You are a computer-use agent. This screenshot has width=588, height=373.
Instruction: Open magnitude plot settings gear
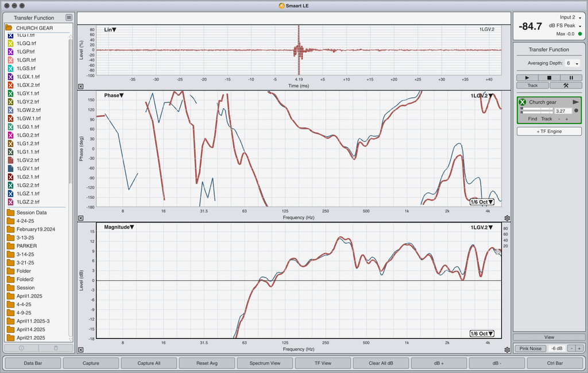click(x=507, y=350)
